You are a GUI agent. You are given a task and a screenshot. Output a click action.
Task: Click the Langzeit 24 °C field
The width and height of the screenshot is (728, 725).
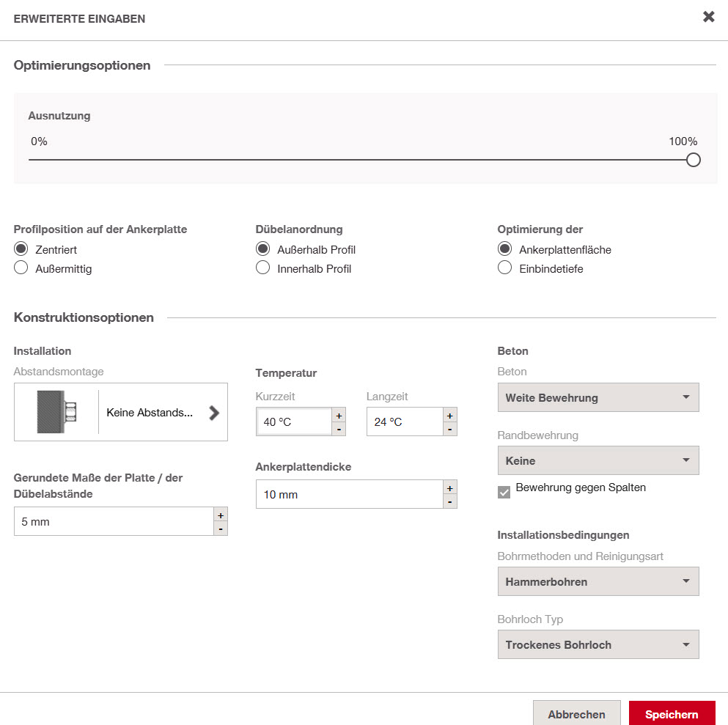tap(405, 422)
